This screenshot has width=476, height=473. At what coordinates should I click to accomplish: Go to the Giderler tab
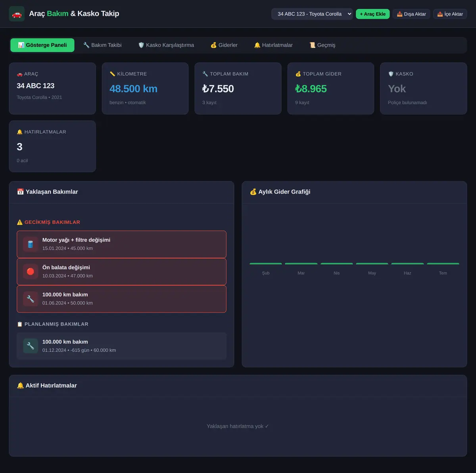pos(224,45)
